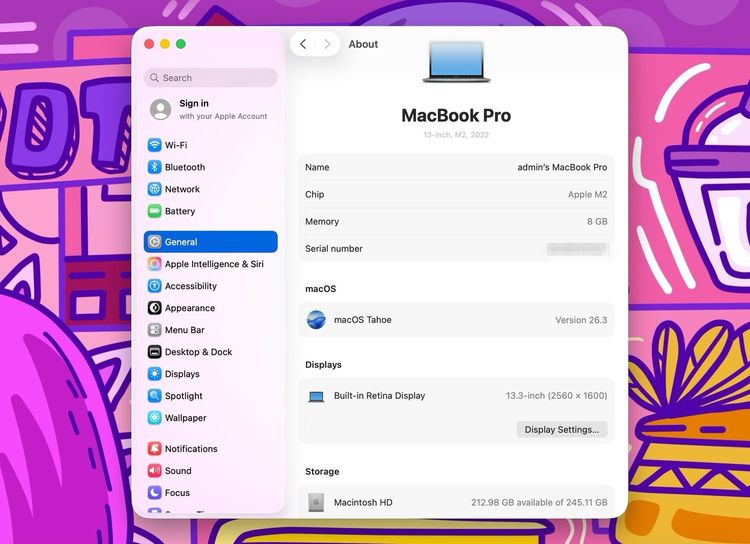The height and width of the screenshot is (544, 750).
Task: Click the Memory value 8 GB
Action: pos(597,222)
